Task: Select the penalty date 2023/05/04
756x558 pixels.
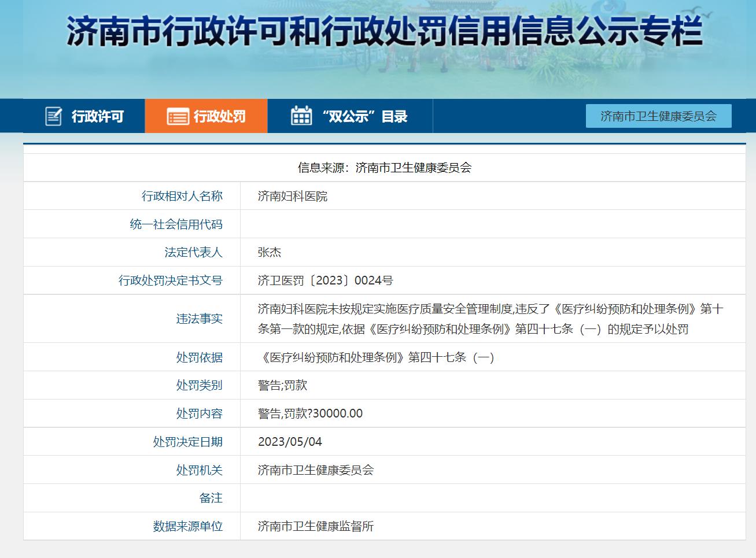Action: tap(289, 441)
